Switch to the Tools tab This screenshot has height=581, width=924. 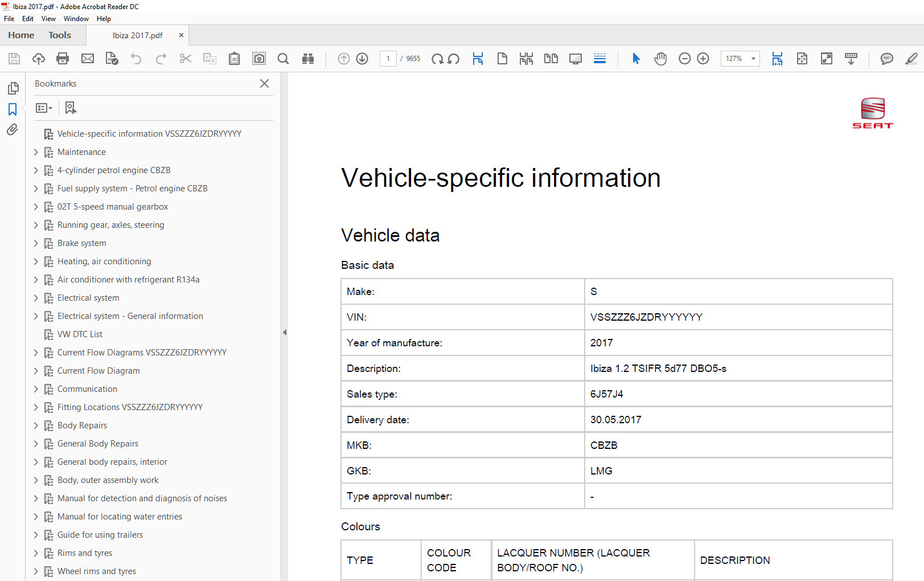pyautogui.click(x=60, y=35)
